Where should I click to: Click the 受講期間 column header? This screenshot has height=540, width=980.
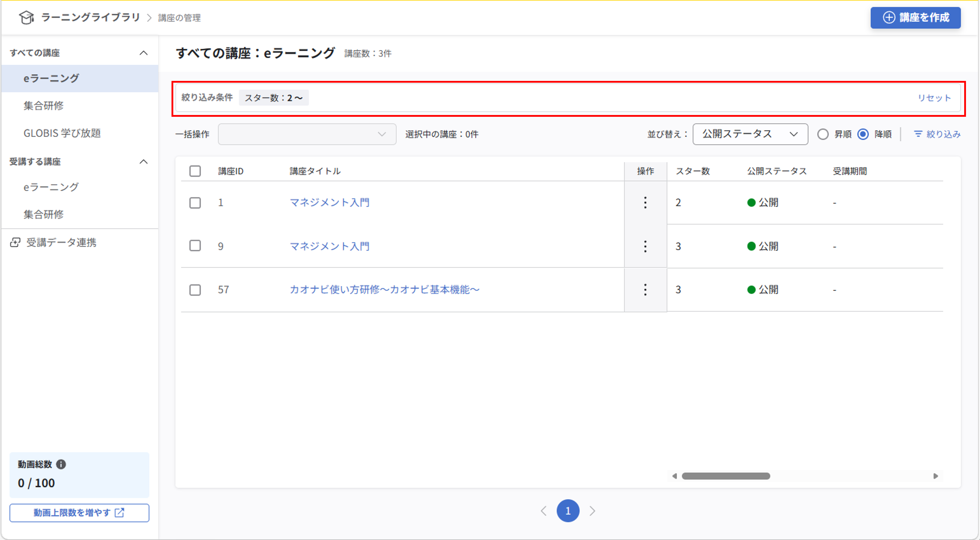pos(850,171)
